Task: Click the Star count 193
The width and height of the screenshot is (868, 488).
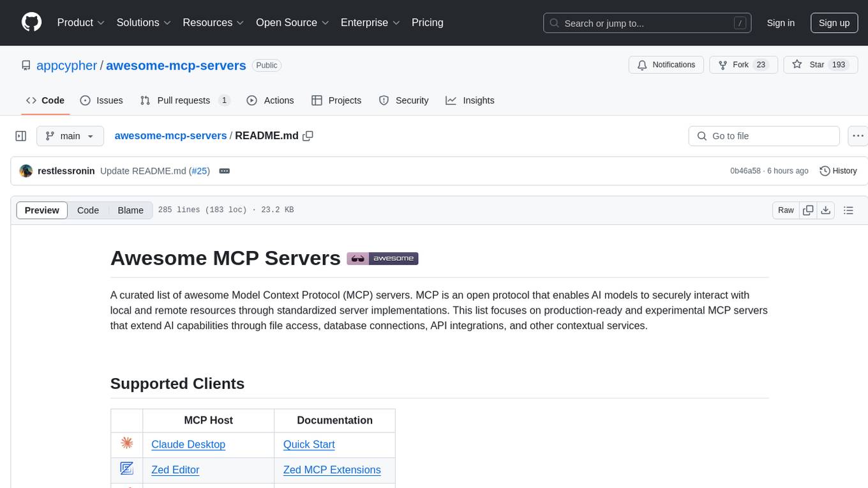Action: click(839, 65)
